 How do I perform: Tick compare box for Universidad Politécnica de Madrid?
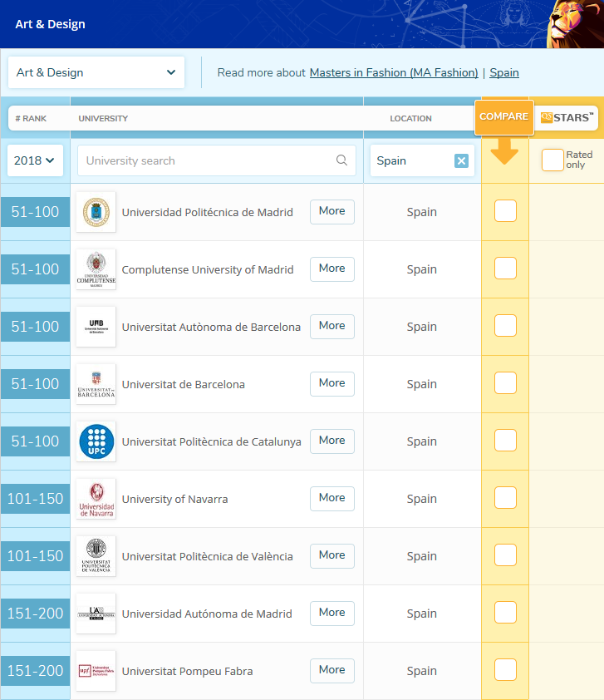coord(505,210)
